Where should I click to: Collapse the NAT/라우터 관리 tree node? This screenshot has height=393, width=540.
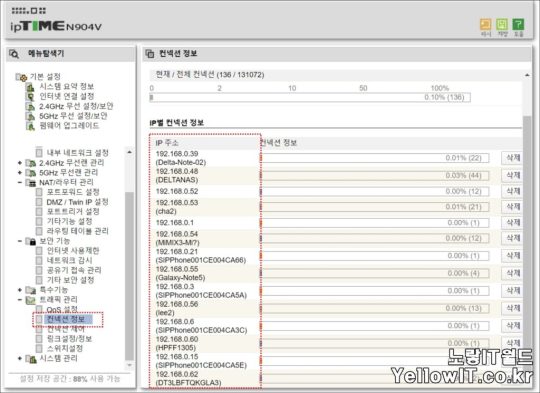point(20,182)
